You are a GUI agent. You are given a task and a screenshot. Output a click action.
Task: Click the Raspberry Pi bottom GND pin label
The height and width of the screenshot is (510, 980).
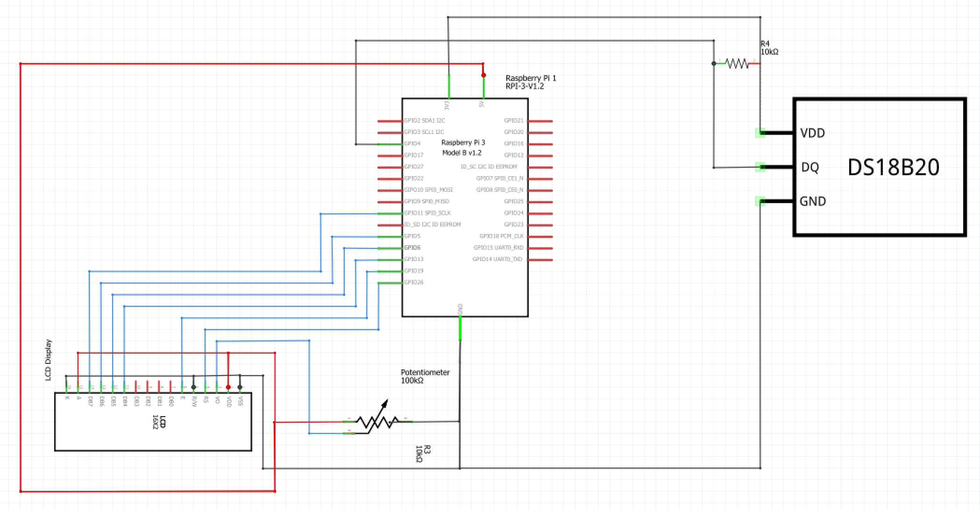pos(460,309)
